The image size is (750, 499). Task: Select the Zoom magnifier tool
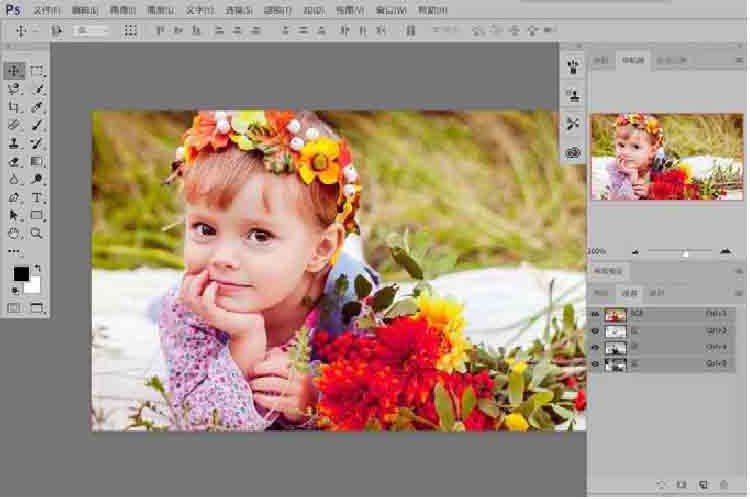click(x=37, y=233)
